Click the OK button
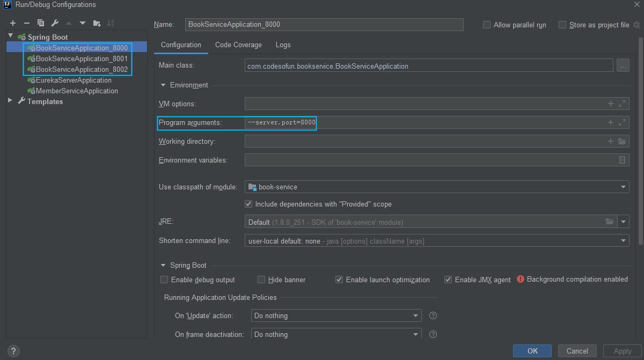The height and width of the screenshot is (360, 644). coord(532,351)
